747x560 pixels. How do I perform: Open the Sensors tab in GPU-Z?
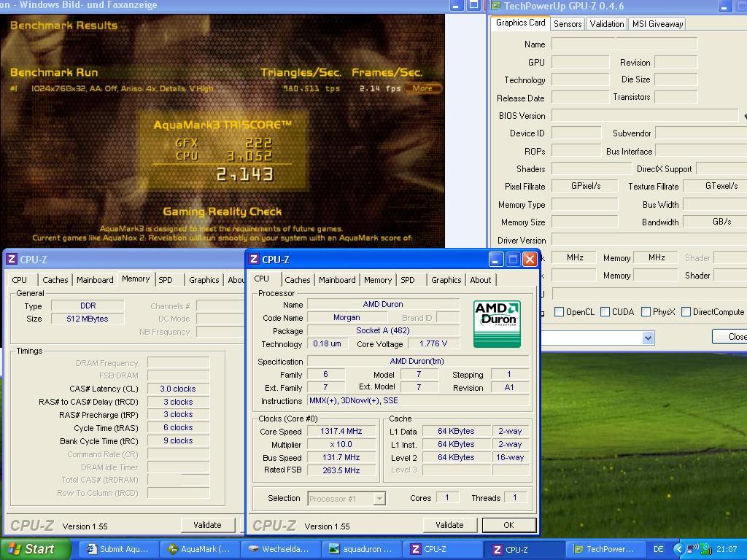coord(568,24)
